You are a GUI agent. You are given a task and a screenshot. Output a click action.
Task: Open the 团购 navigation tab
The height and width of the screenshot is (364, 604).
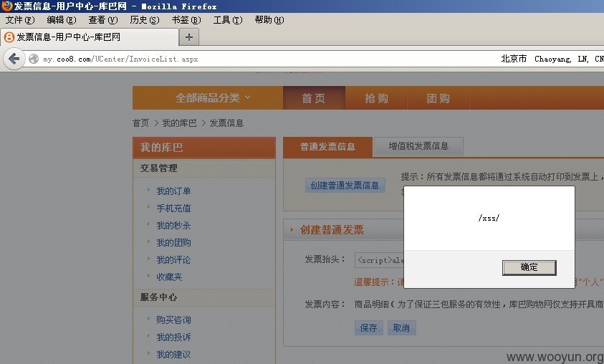pyautogui.click(x=438, y=98)
